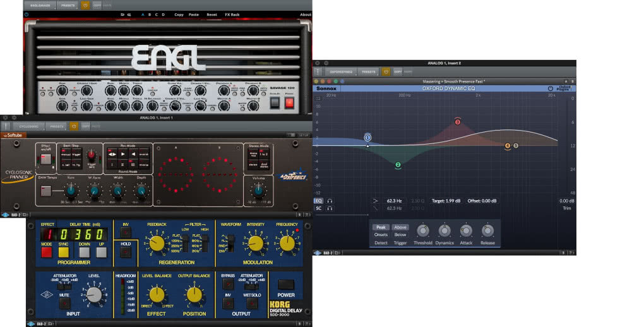The width and height of the screenshot is (644, 327).
Task: Select preset slot D in ENGL plugin
Action: (163, 15)
